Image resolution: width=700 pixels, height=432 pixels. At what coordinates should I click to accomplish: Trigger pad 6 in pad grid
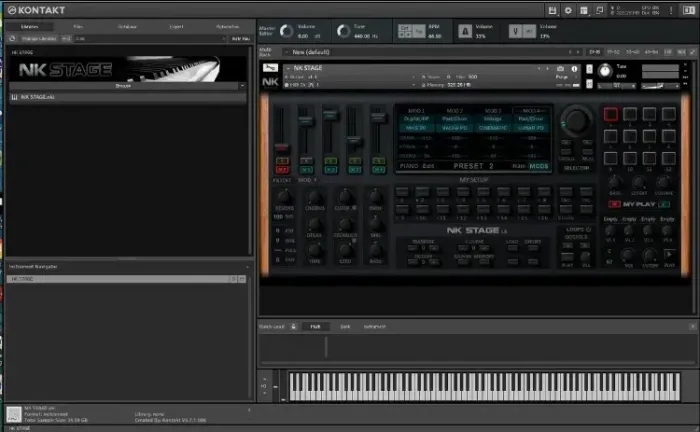click(630, 136)
